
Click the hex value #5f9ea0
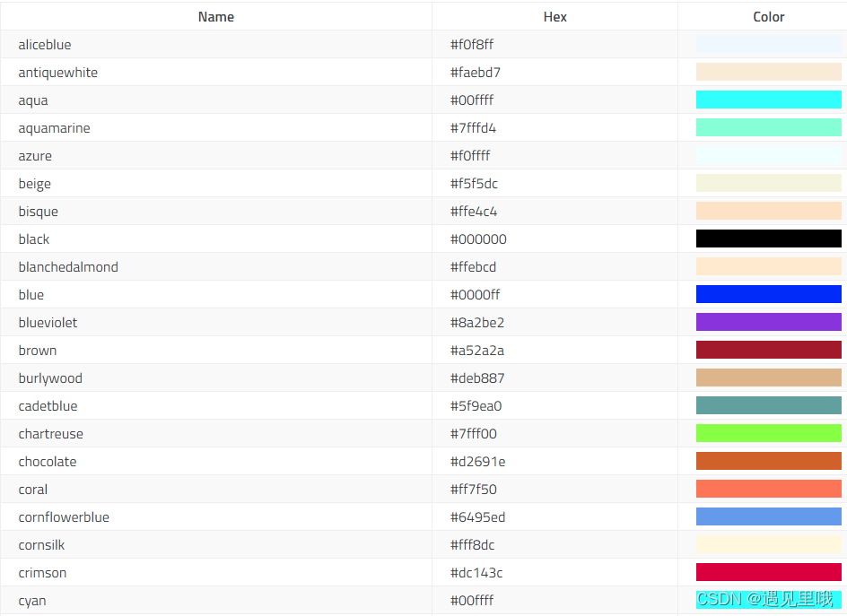click(476, 406)
